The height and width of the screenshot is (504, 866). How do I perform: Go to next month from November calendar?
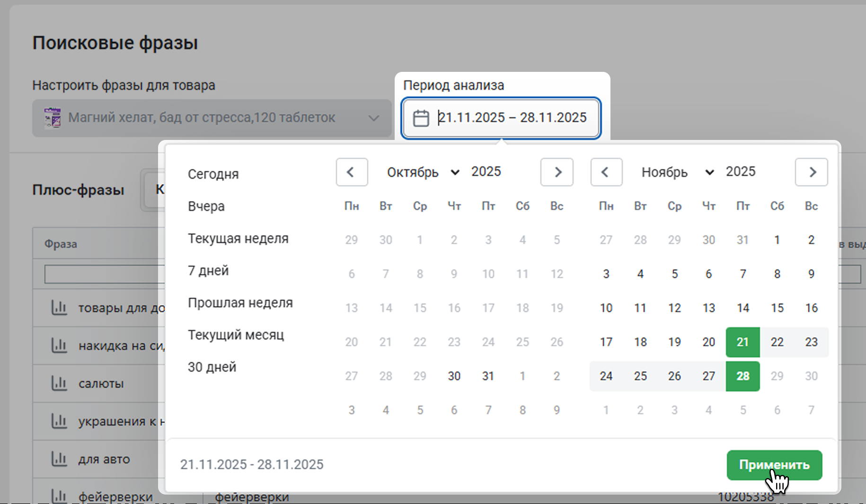(x=811, y=172)
